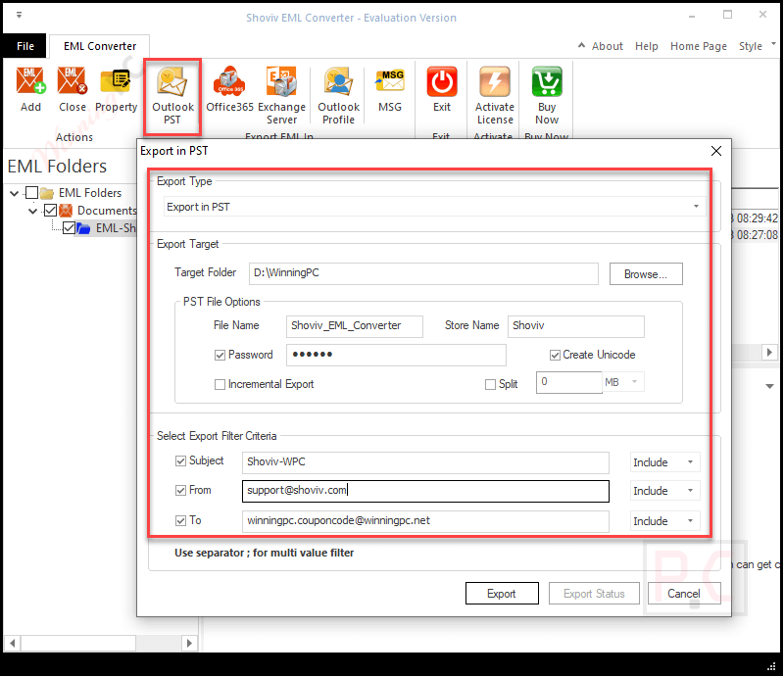Open the Home Page link
784x677 pixels.
tap(698, 46)
